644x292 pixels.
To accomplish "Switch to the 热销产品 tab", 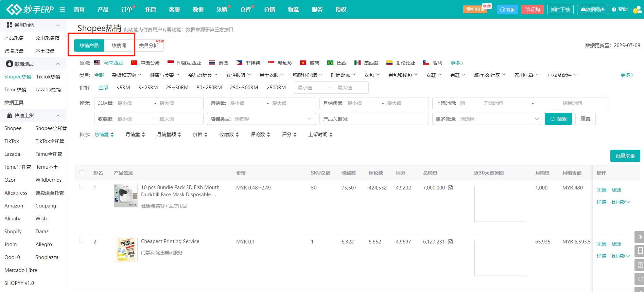I will pos(89,45).
